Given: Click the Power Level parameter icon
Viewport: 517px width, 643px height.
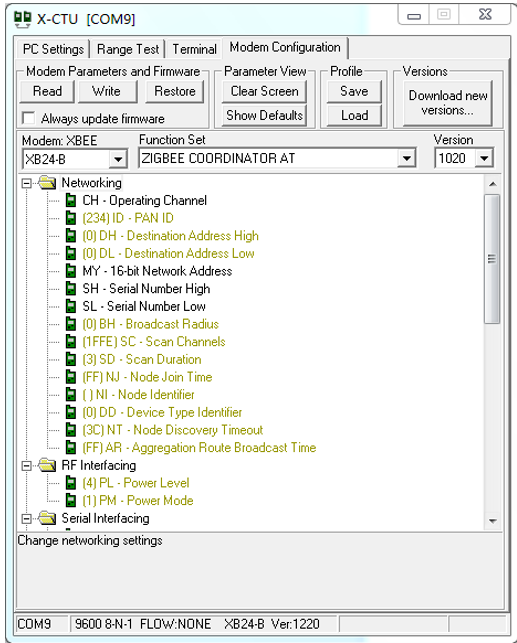Looking at the screenshot, I should pyautogui.click(x=71, y=483).
